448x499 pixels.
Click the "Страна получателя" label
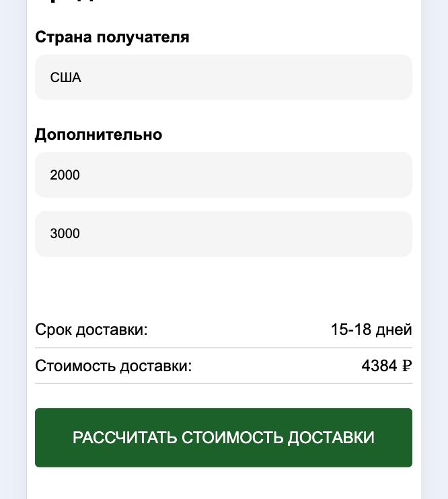pyautogui.click(x=112, y=37)
